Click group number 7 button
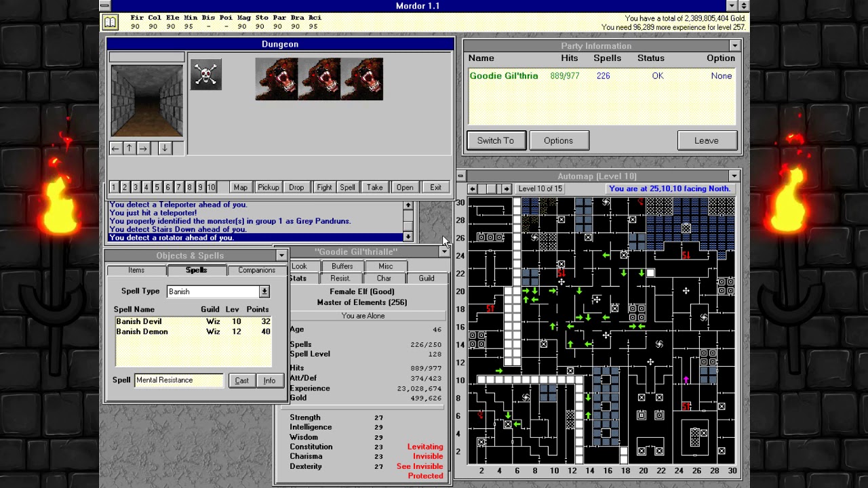This screenshot has height=488, width=868. click(178, 188)
